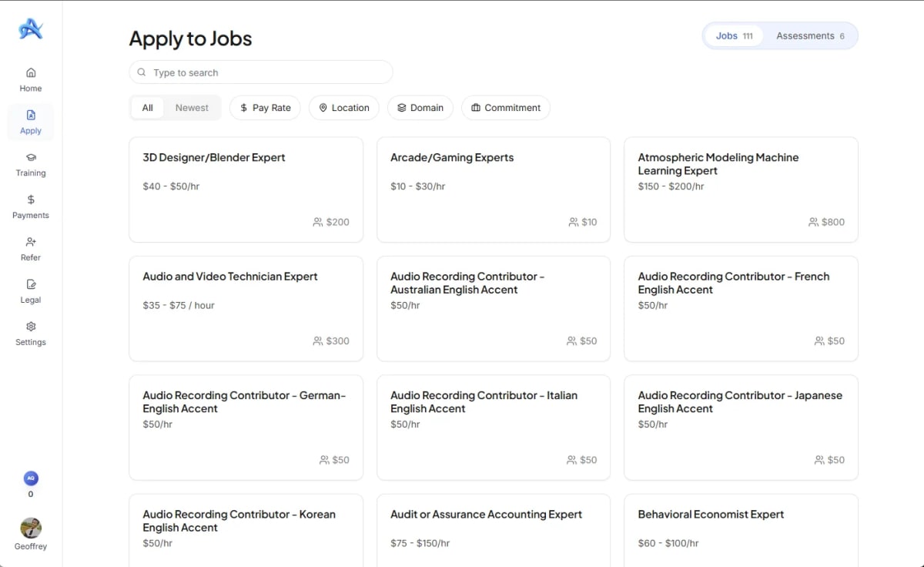The height and width of the screenshot is (567, 924).
Task: Open the Domain filter dropdown
Action: tap(420, 108)
